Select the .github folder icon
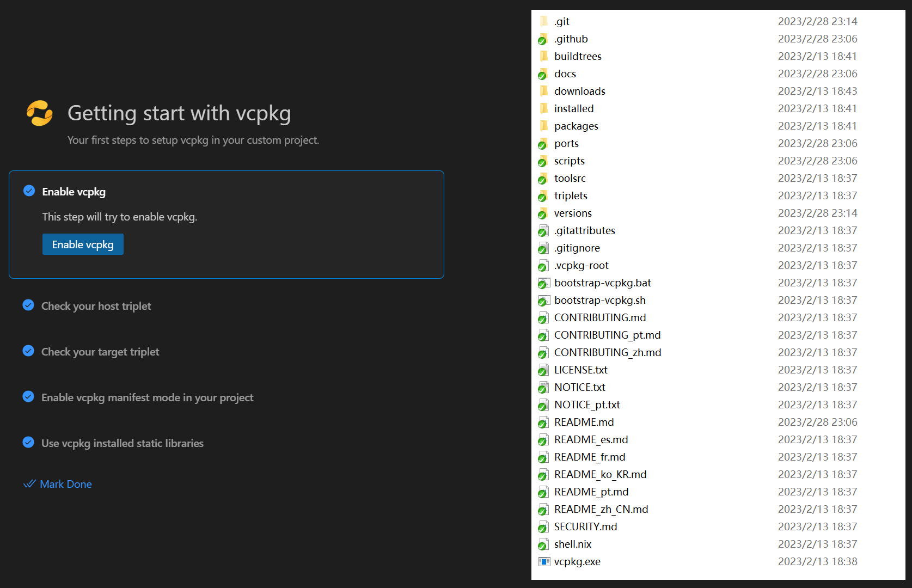 pyautogui.click(x=543, y=39)
